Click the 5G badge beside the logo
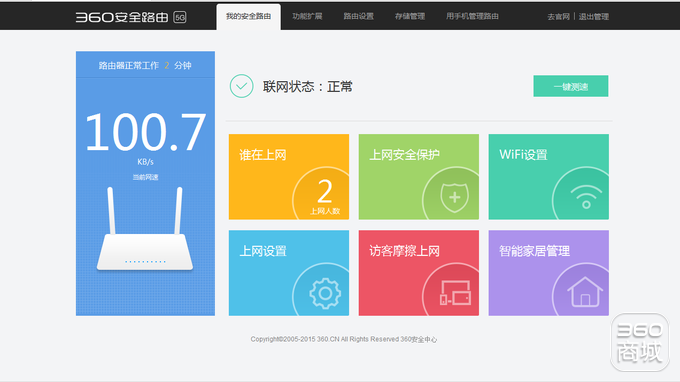 pos(180,17)
